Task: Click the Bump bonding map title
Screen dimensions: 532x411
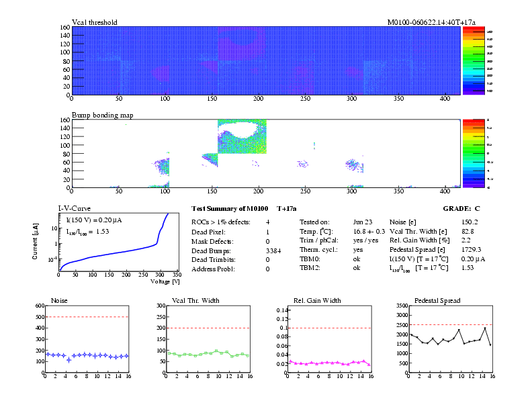Action: [102, 115]
